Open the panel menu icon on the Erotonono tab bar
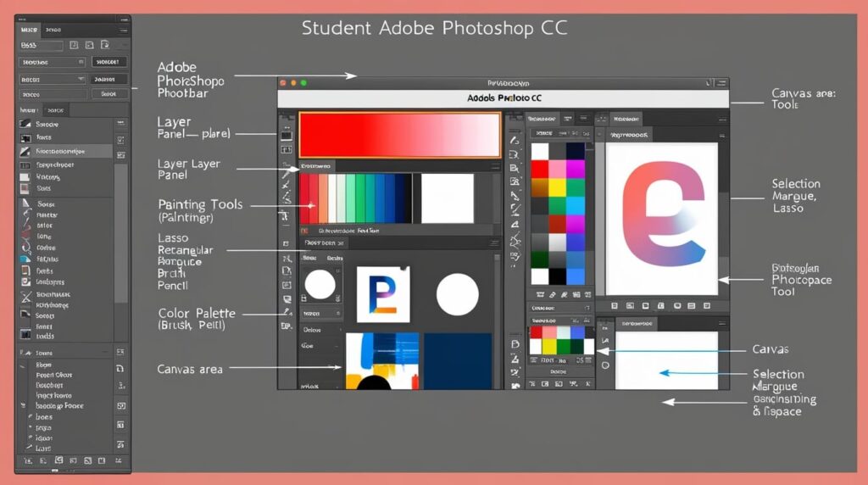Screen dimensions: 868x485 pos(494,166)
